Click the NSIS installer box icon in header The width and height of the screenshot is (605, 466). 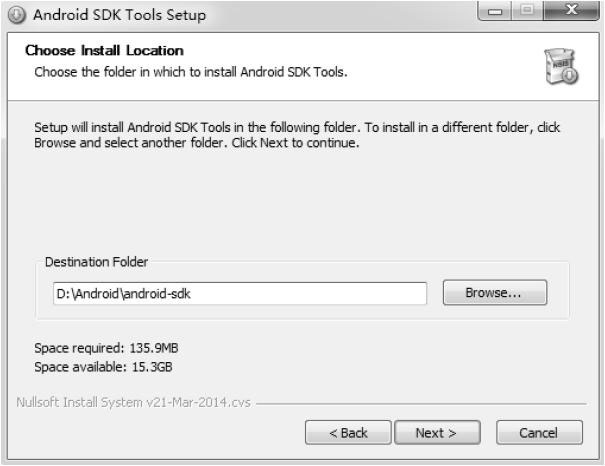point(561,66)
